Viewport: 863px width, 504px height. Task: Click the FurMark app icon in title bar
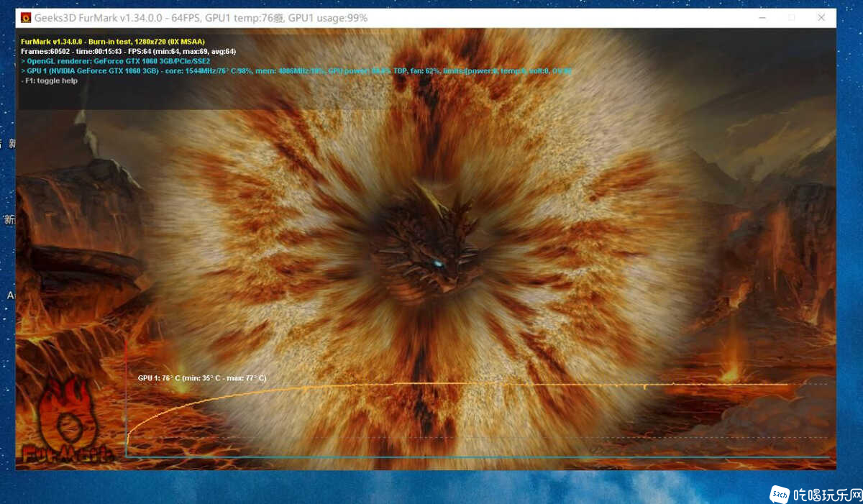click(25, 18)
